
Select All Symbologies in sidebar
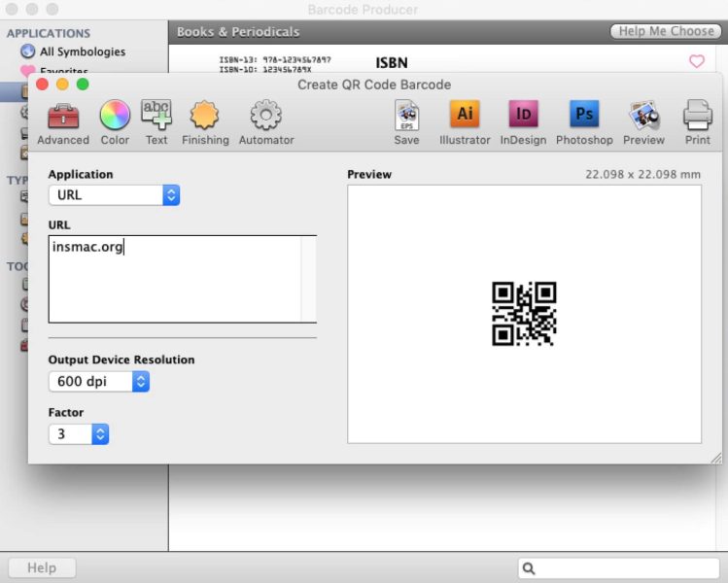83,51
